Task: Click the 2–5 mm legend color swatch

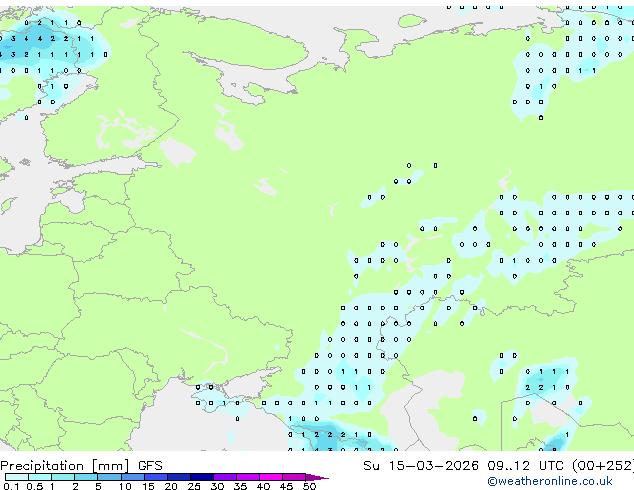Action: (86, 477)
